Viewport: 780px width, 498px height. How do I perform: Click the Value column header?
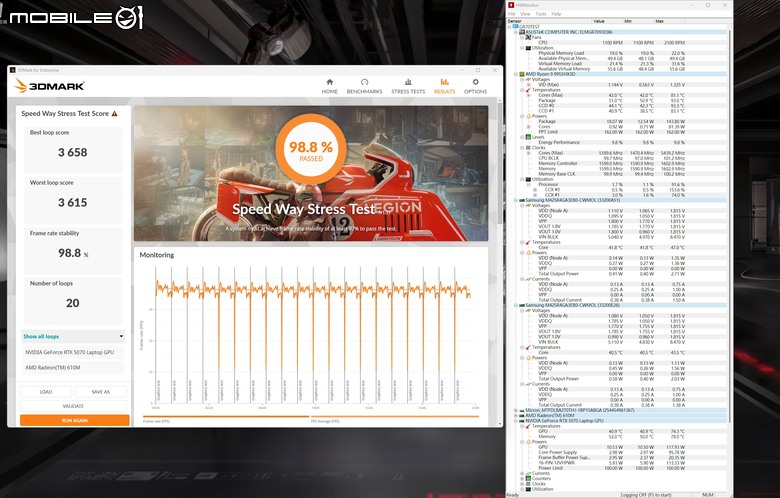607,21
